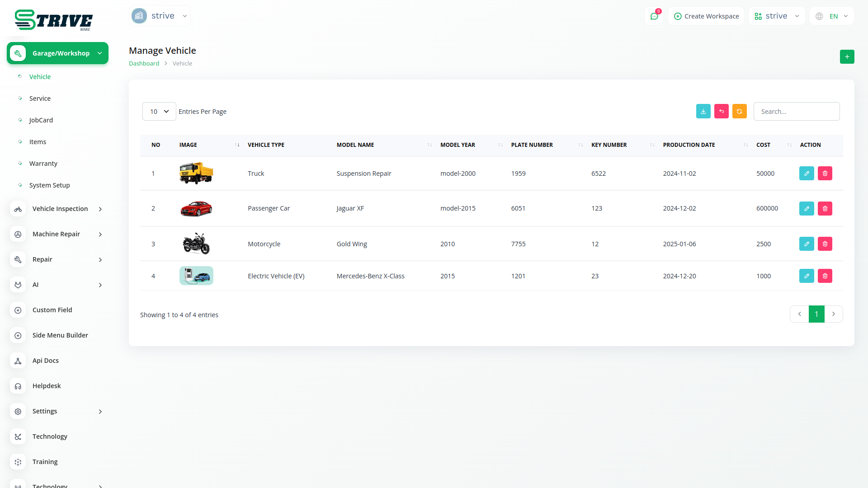Delete the Jaguar XF vehicle row

pyautogui.click(x=825, y=208)
